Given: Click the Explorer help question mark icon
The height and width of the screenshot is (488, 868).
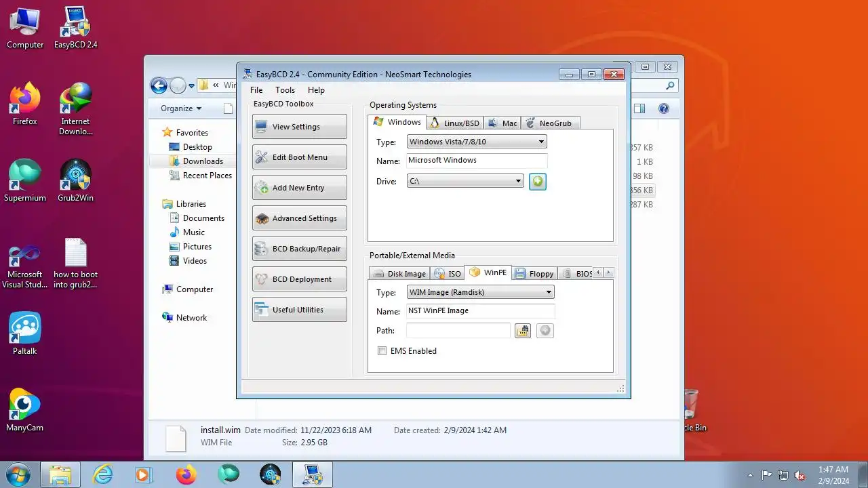Looking at the screenshot, I should 664,108.
